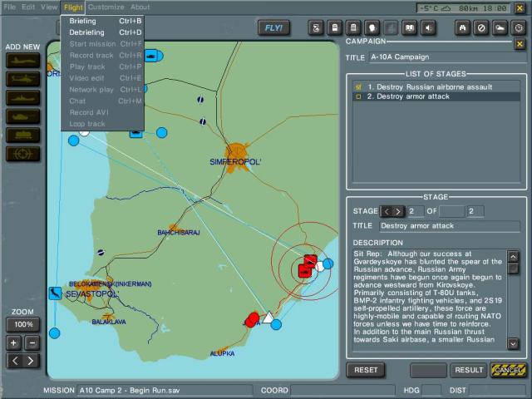The width and height of the screenshot is (532, 399).
Task: Open the encyclopedia book icon
Action: click(409, 27)
